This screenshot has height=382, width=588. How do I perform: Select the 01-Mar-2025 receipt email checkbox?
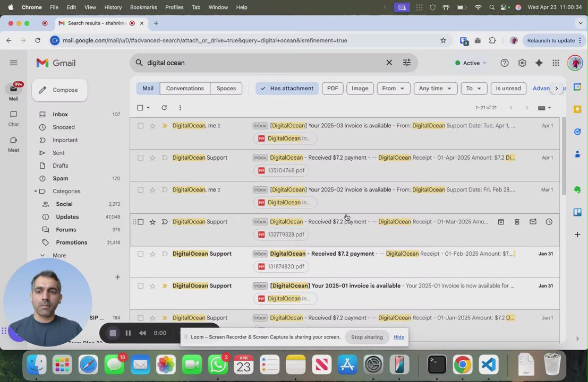click(140, 222)
